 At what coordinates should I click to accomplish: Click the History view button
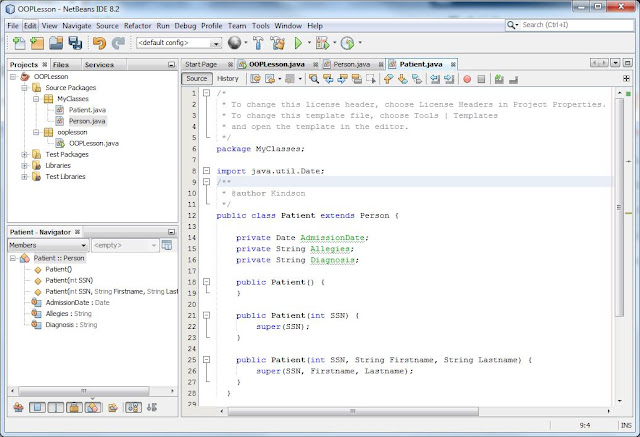coord(228,79)
